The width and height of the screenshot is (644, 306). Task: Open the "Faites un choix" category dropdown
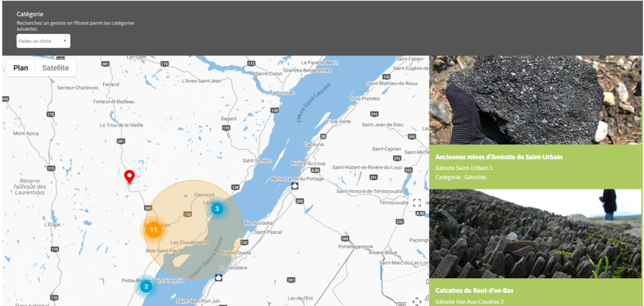43,41
